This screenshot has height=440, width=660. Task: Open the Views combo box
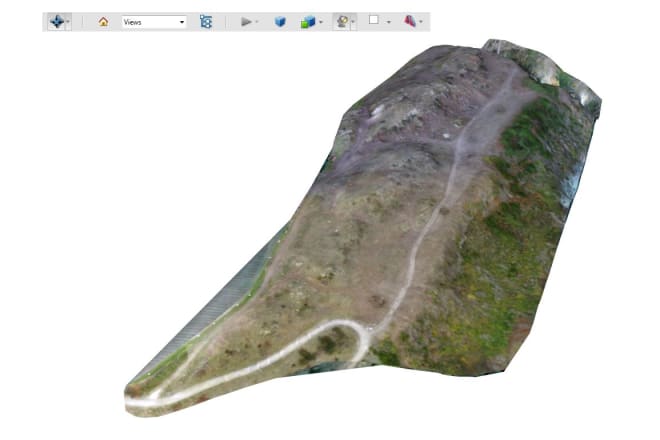(154, 22)
